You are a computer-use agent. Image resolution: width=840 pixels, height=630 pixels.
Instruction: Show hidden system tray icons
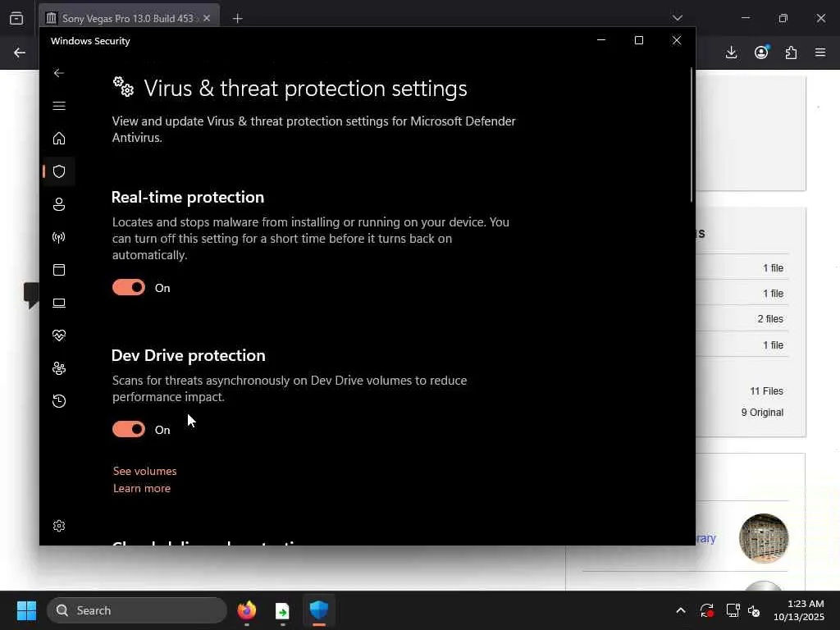click(x=680, y=610)
